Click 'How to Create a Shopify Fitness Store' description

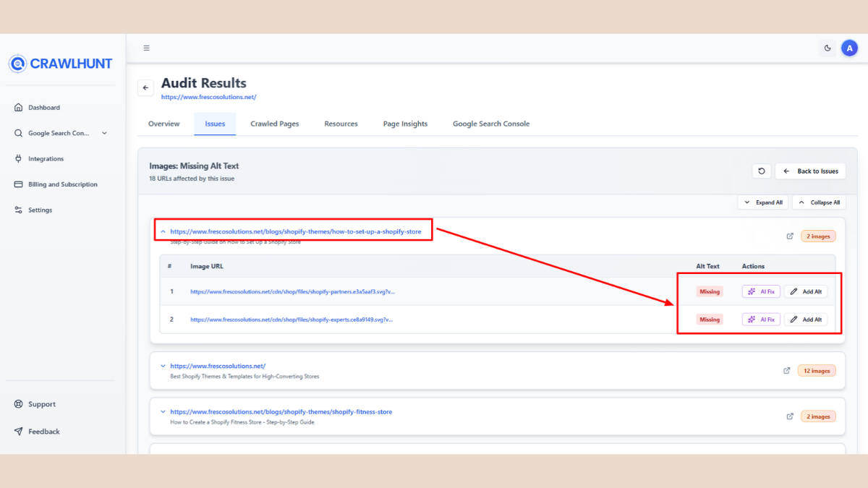[x=242, y=422]
